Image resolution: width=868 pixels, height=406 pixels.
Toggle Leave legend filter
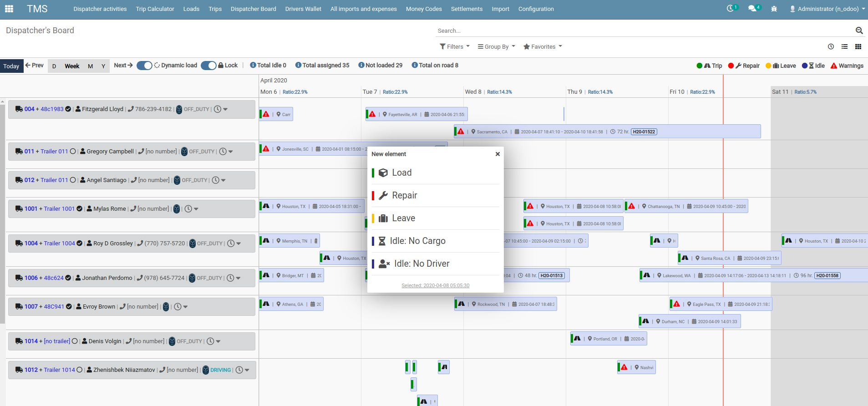(x=781, y=66)
